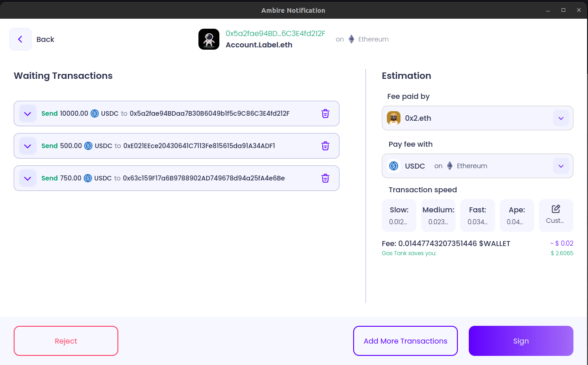Open the Pay fee with dropdown arrow

click(561, 166)
